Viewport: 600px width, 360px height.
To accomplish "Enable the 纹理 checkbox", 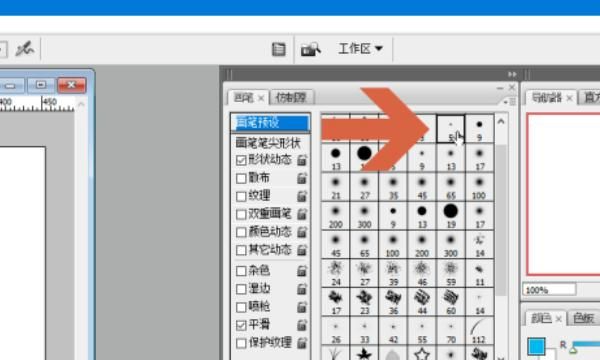I will [x=241, y=196].
